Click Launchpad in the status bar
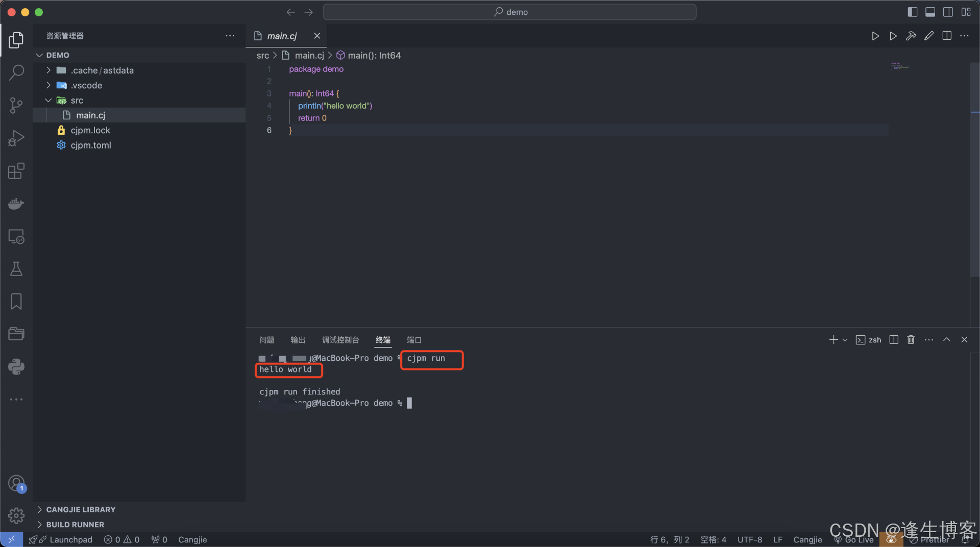 61,540
